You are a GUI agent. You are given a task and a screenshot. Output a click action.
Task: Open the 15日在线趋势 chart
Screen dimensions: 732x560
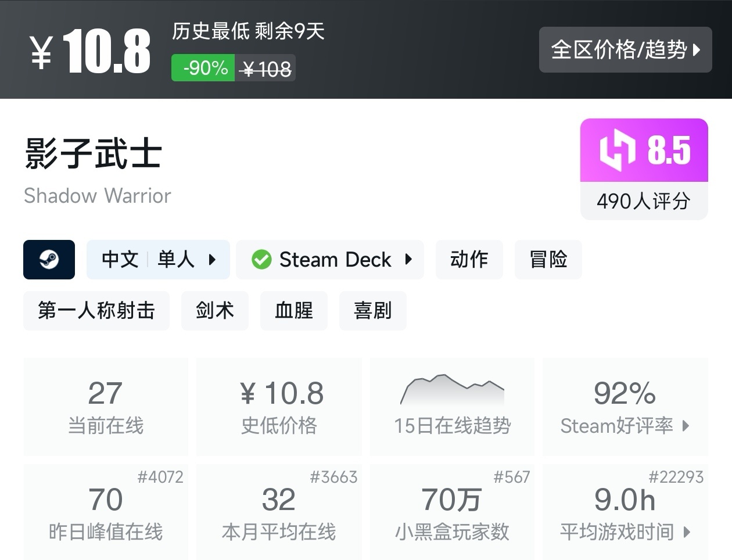[452, 407]
